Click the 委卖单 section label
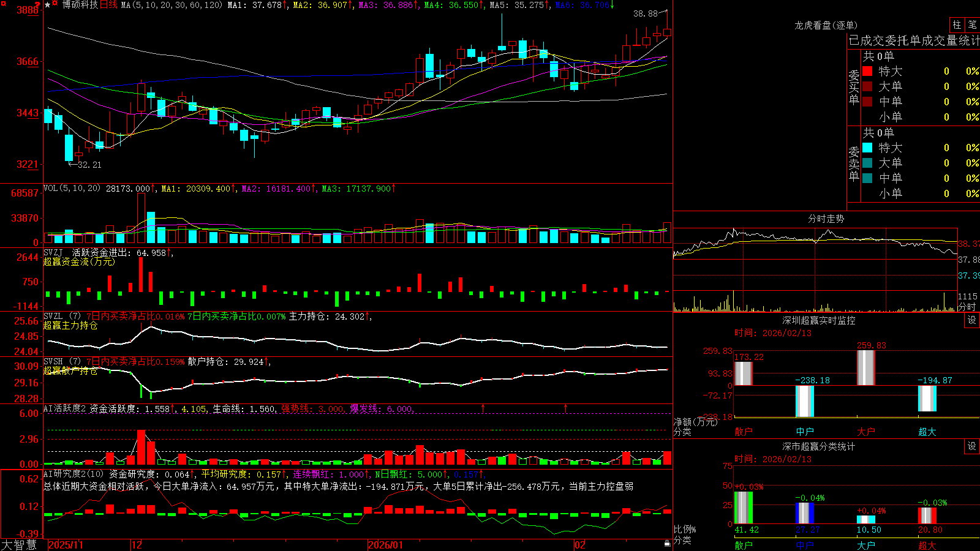The image size is (980, 551). (x=854, y=163)
